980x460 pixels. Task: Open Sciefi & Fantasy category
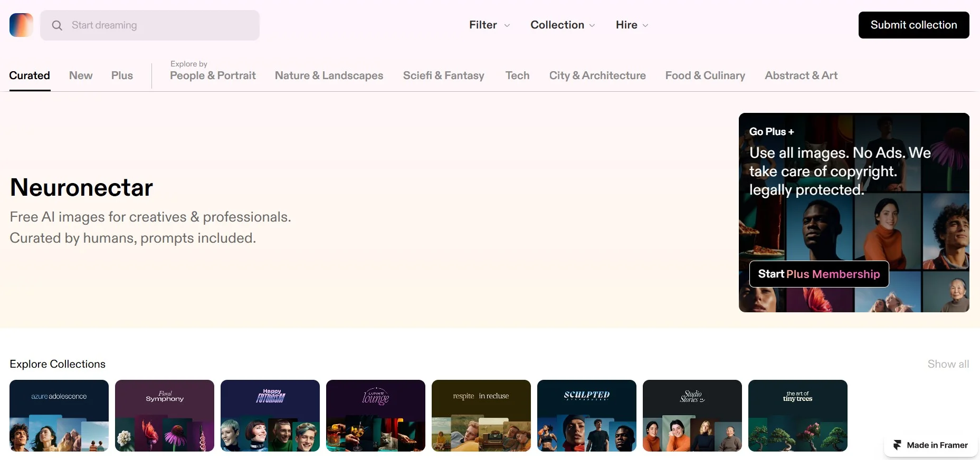pyautogui.click(x=443, y=75)
